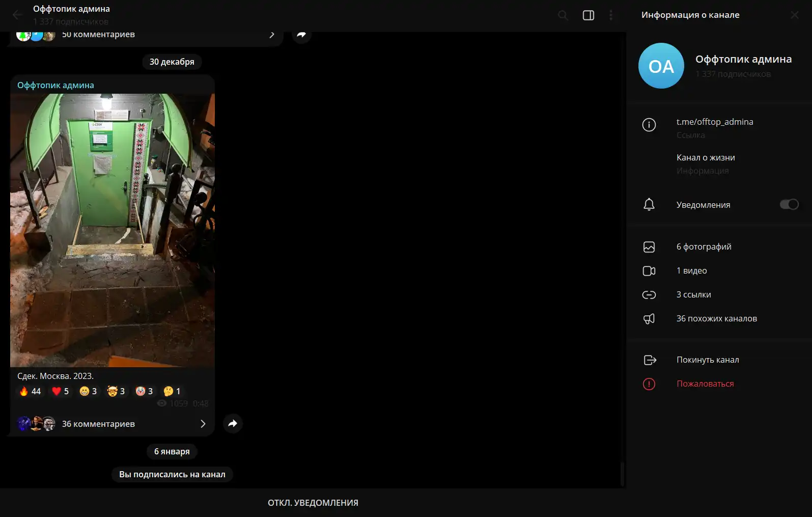Toggle the right sidebar panel icon

pyautogui.click(x=589, y=15)
